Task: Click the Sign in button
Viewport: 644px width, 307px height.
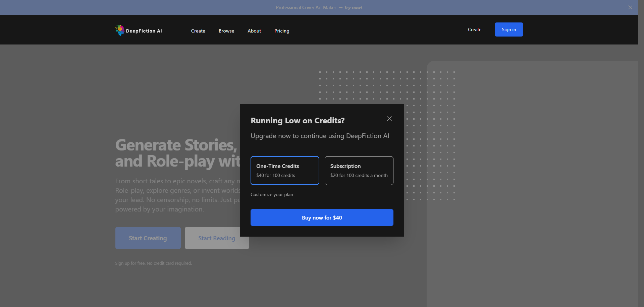Action: (509, 29)
